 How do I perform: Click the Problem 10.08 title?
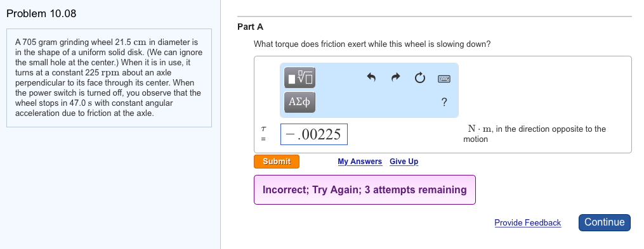(41, 13)
